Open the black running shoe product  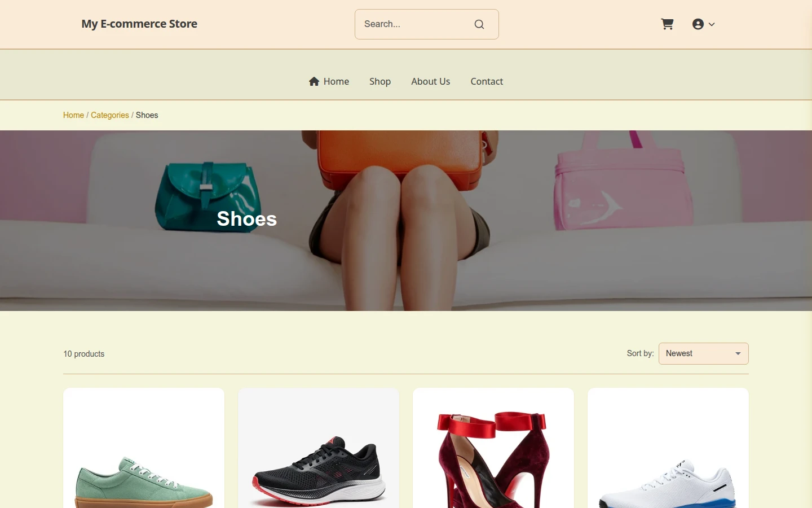[x=319, y=448]
